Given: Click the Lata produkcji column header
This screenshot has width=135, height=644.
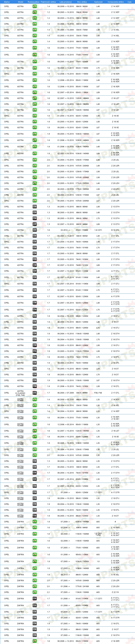Looking at the screenshot, I should [65, 2].
